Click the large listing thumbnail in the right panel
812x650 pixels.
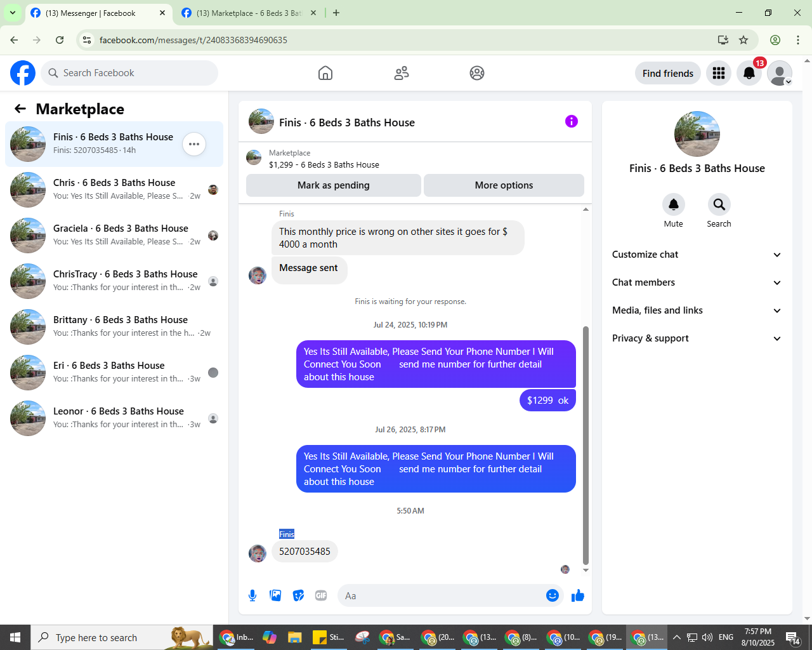tap(697, 134)
